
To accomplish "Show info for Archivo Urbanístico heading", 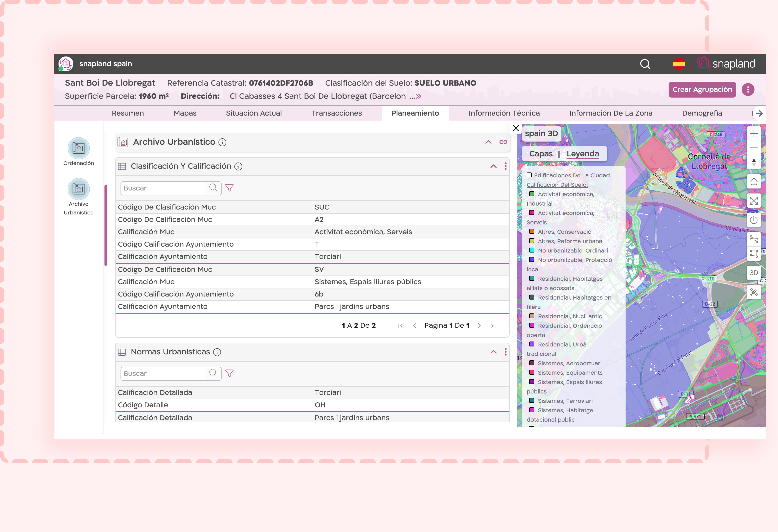I will click(x=222, y=142).
